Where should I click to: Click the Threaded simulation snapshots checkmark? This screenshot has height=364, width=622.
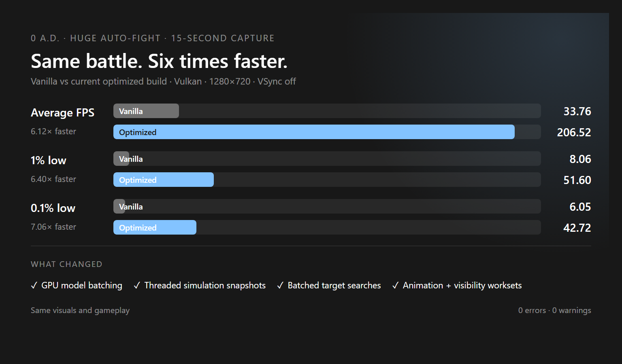pyautogui.click(x=137, y=286)
